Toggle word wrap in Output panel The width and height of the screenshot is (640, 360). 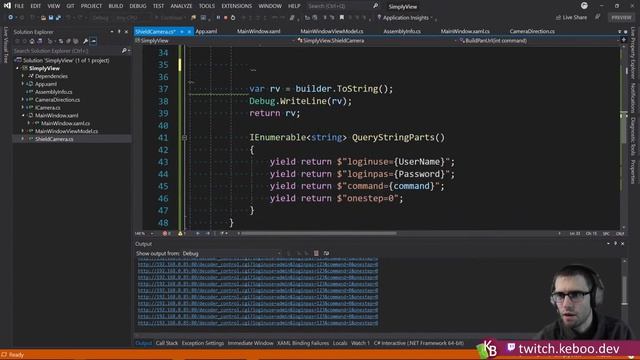click(x=326, y=253)
